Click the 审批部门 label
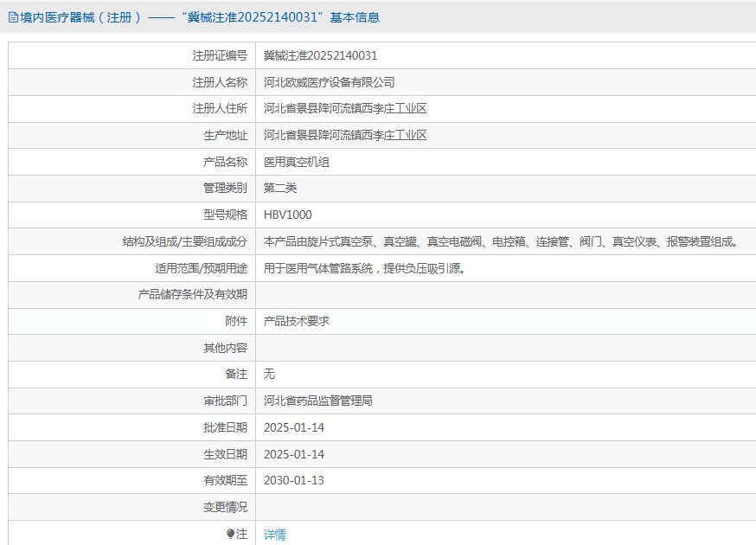The image size is (756, 545). [x=225, y=401]
